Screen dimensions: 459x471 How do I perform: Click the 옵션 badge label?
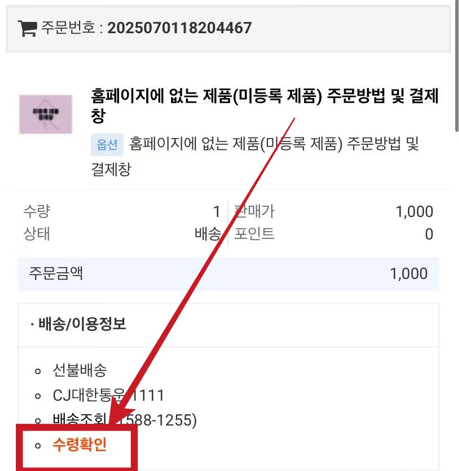coord(107,145)
